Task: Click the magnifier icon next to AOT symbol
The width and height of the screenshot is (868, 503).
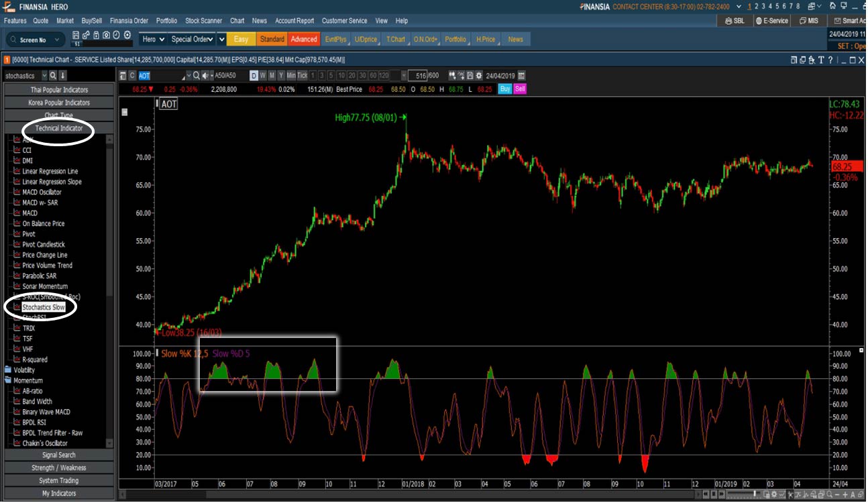Action: (196, 76)
